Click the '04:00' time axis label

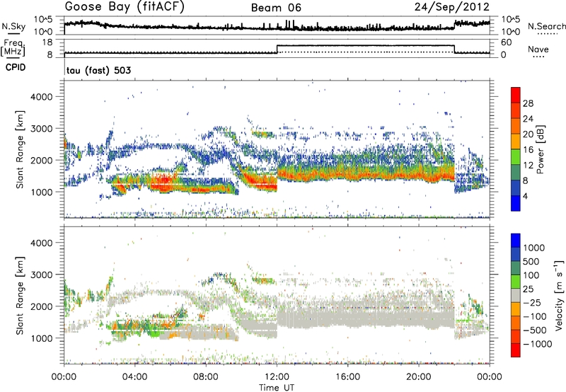click(134, 377)
